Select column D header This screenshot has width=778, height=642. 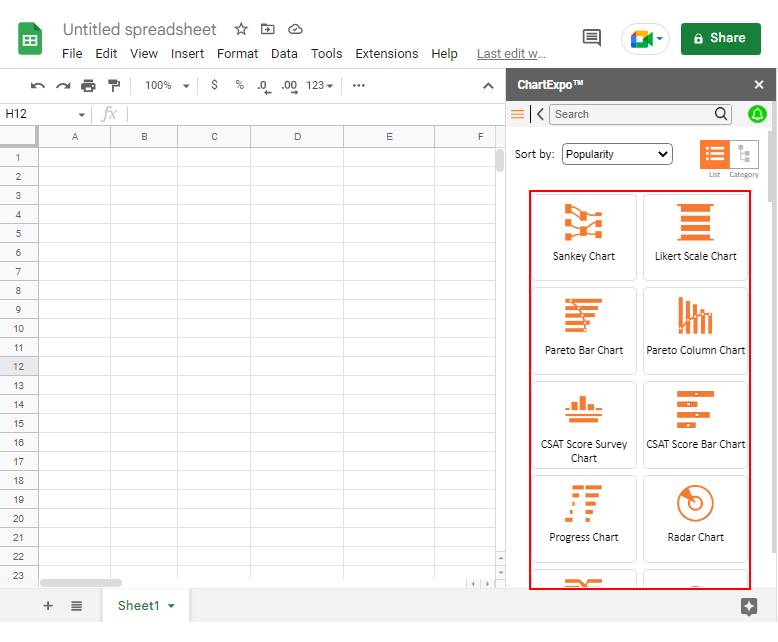(297, 137)
